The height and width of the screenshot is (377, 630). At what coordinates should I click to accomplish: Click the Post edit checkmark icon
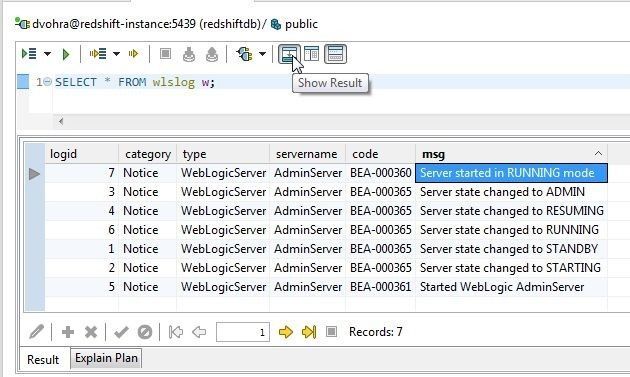(x=121, y=332)
